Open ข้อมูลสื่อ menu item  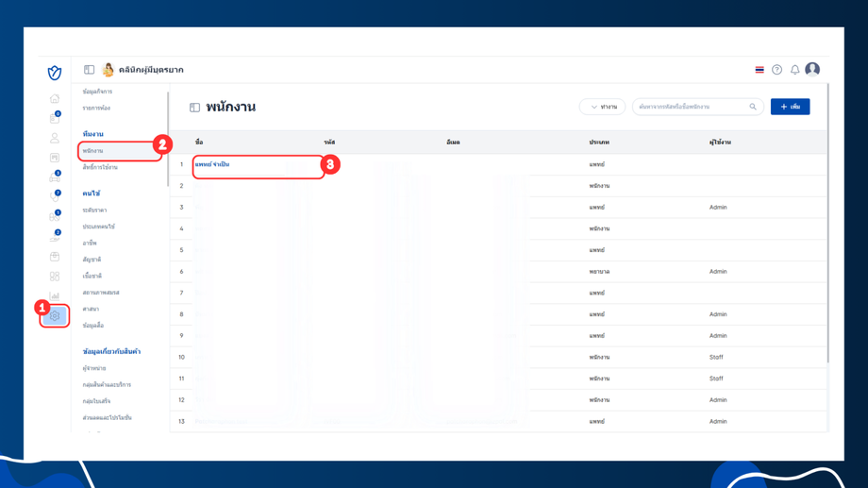93,325
